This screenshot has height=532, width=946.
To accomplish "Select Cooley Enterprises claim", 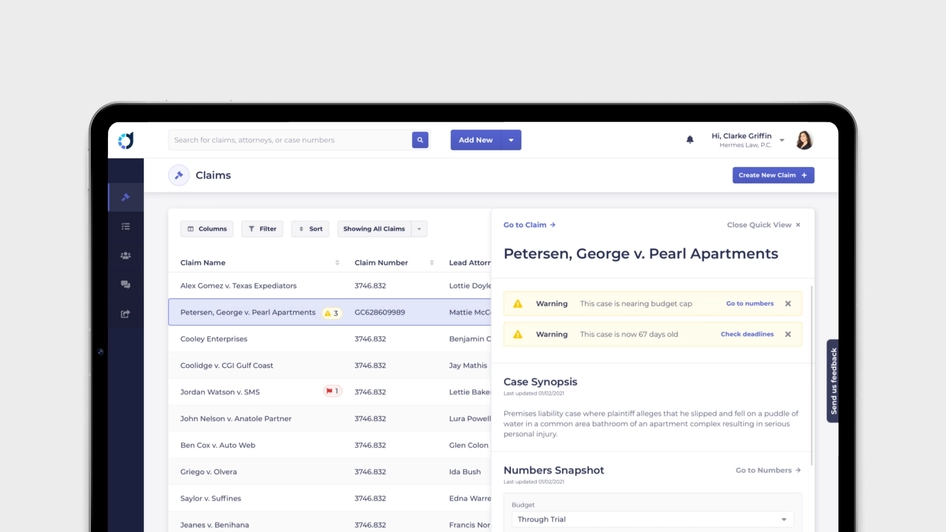I will click(214, 338).
